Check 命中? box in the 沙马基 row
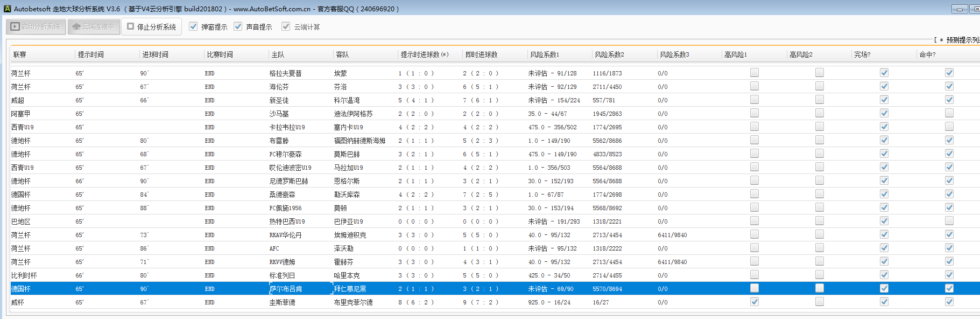Screen dimensions: 980x319 point(949,113)
